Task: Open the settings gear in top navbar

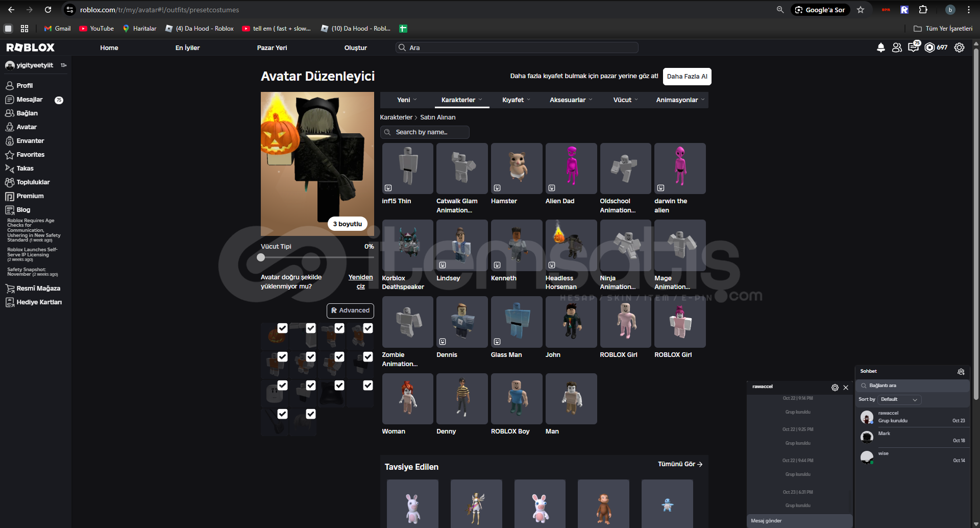Action: 959,47
